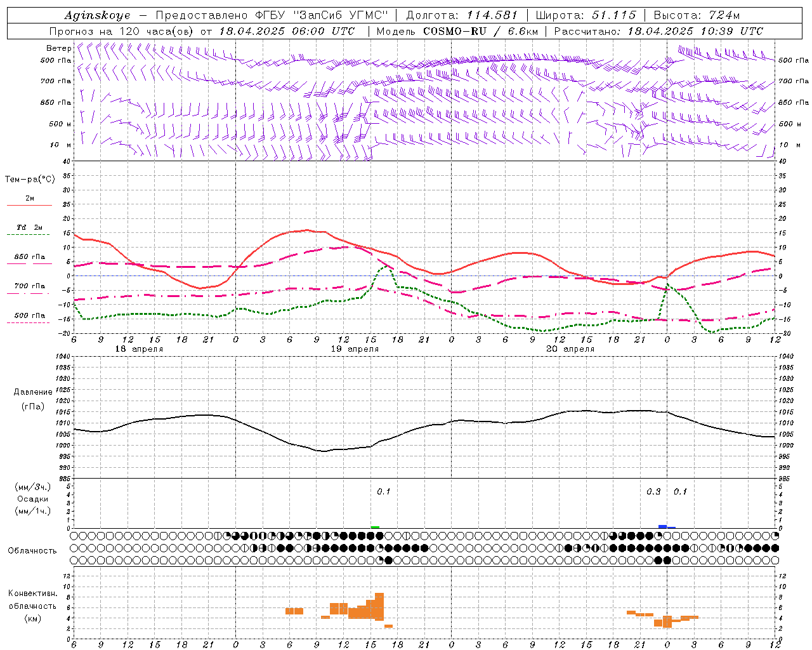The height and width of the screenshot is (650, 812).
Task: Click the Тем-ра(°C) axis title
Action: (30, 180)
